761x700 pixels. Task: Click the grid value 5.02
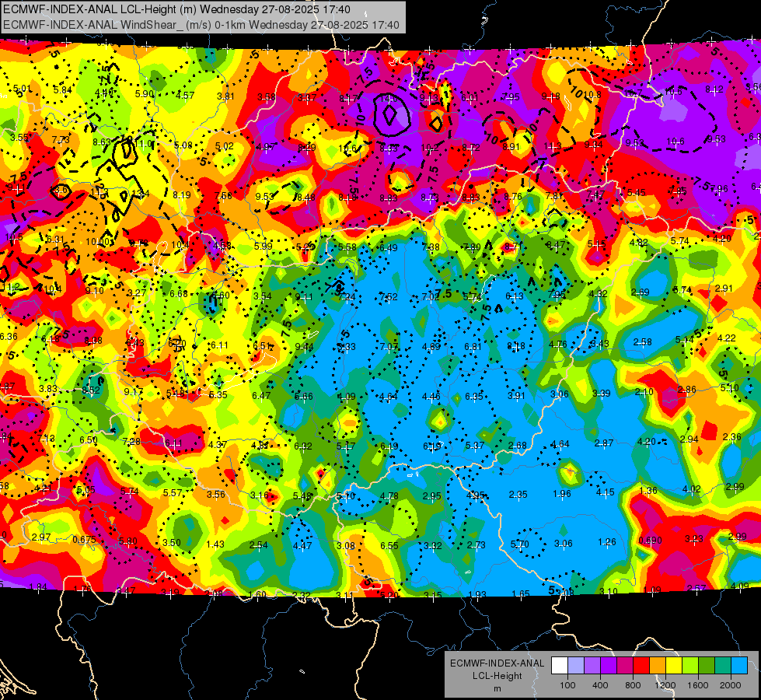pos(225,145)
